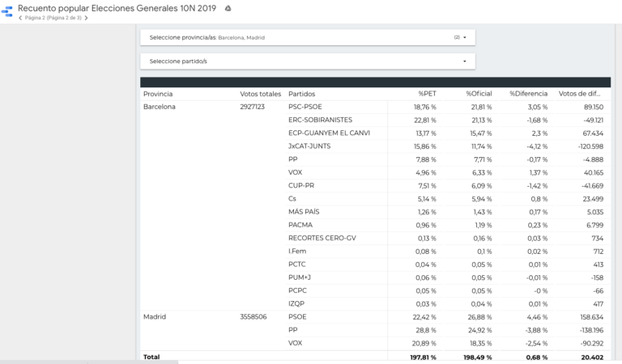622x364 pixels.
Task: Open the 'Seleccione provincia/as' dropdown
Action: point(307,37)
